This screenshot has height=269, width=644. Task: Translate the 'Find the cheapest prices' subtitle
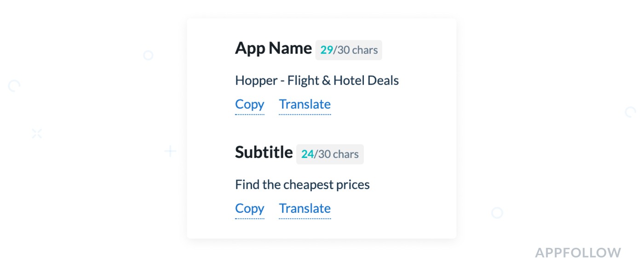pyautogui.click(x=305, y=209)
